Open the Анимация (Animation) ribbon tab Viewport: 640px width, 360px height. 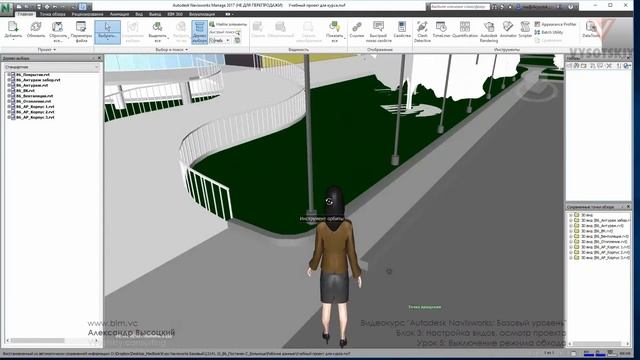pyautogui.click(x=119, y=14)
